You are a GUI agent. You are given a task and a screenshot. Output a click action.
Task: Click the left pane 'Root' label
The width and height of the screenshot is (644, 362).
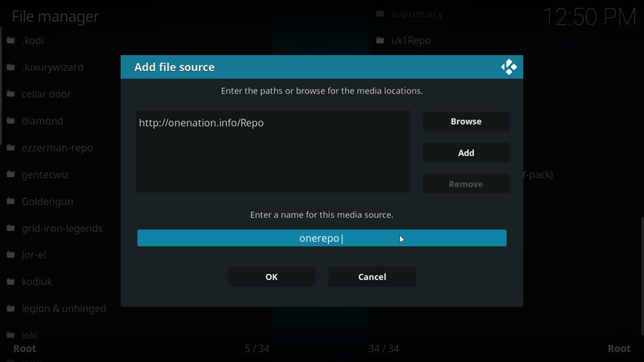[x=24, y=348]
